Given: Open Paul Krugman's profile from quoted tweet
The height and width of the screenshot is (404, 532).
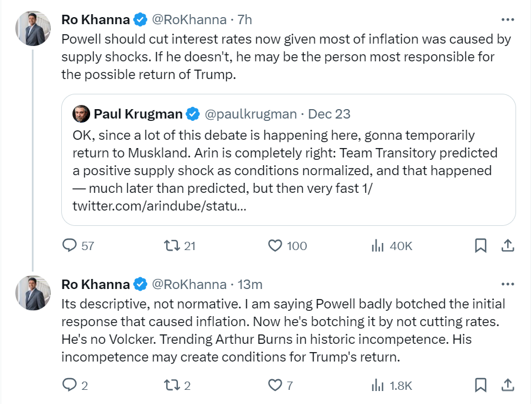Looking at the screenshot, I should click(138, 114).
